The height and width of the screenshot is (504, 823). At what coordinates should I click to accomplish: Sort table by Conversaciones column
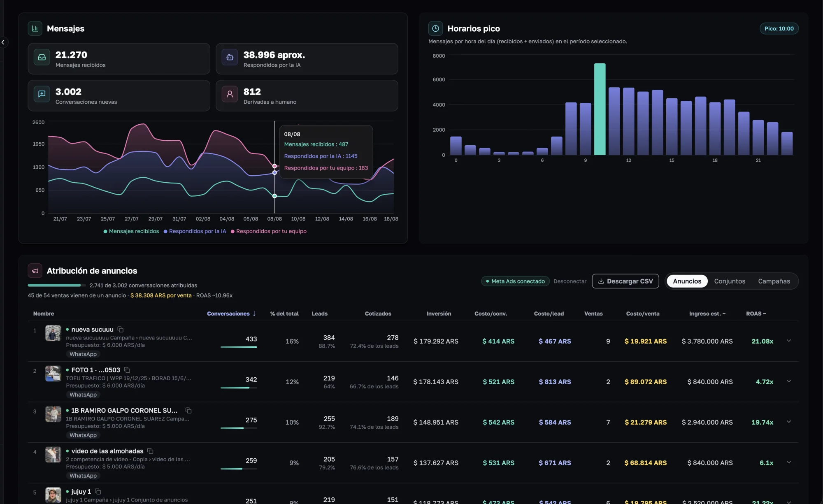(232, 314)
